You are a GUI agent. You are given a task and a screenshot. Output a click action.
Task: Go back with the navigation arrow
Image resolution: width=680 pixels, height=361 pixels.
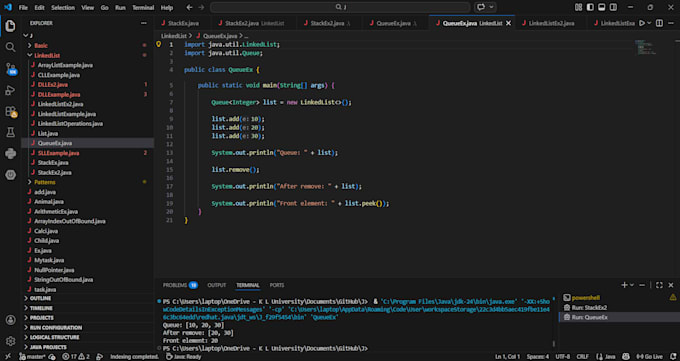pos(189,7)
